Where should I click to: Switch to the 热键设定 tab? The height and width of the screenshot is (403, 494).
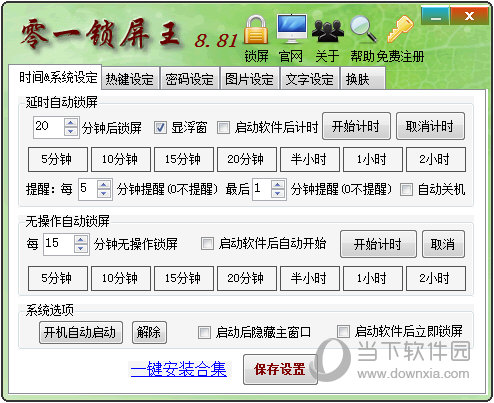tap(130, 79)
